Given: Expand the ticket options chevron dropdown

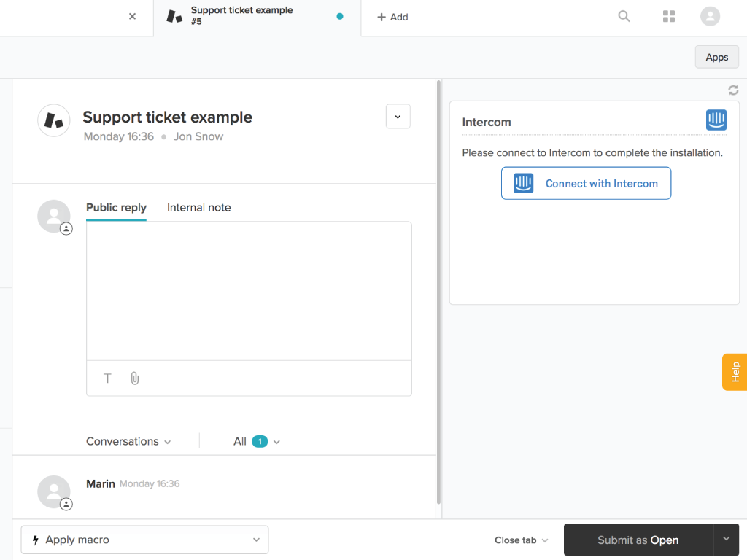Looking at the screenshot, I should 398,117.
